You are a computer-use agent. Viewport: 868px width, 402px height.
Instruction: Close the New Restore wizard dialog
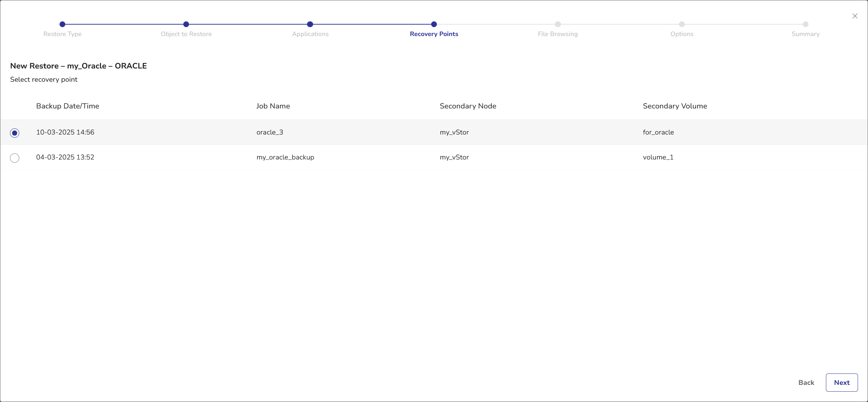point(855,16)
